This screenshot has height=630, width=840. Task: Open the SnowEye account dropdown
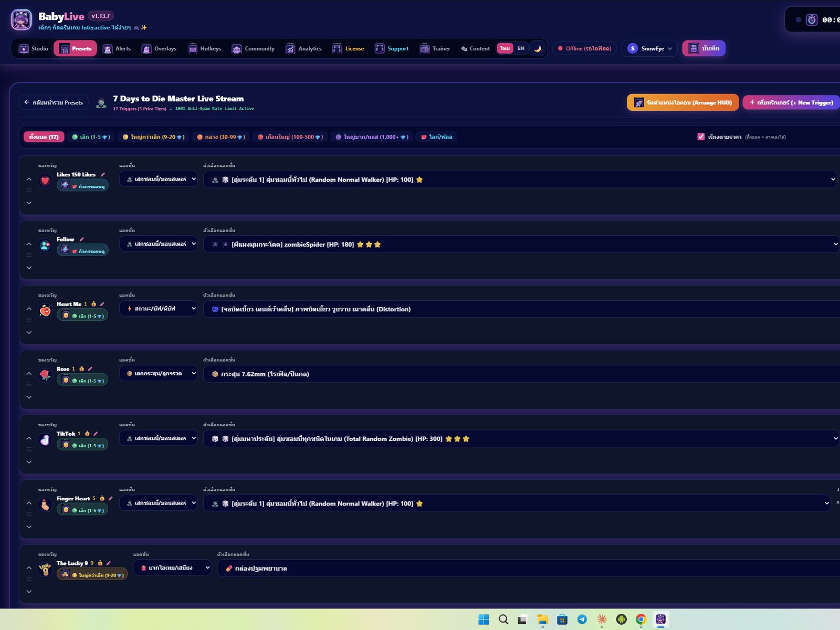tap(649, 48)
